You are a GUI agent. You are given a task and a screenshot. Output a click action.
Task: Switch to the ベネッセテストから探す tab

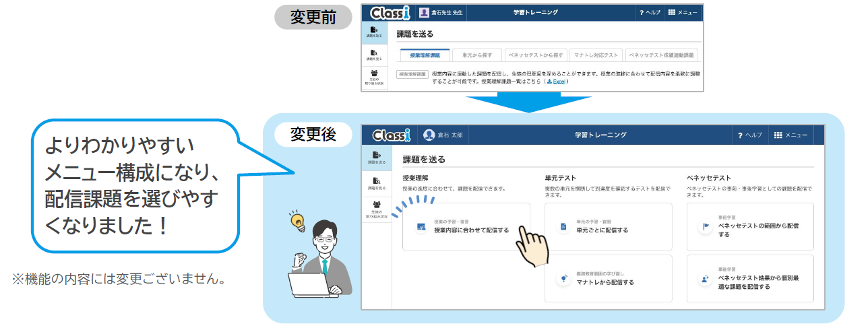[x=535, y=55]
